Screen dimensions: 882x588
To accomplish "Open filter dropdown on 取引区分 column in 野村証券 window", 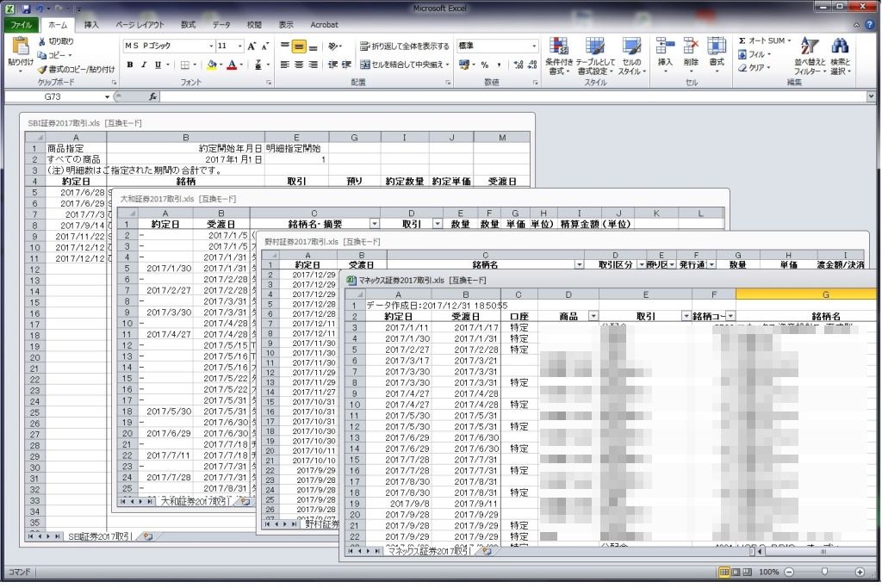I will [x=642, y=265].
